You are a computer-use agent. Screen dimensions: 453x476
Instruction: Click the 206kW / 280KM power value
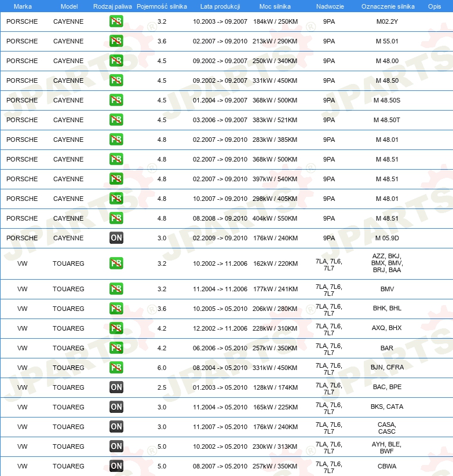coord(275,309)
